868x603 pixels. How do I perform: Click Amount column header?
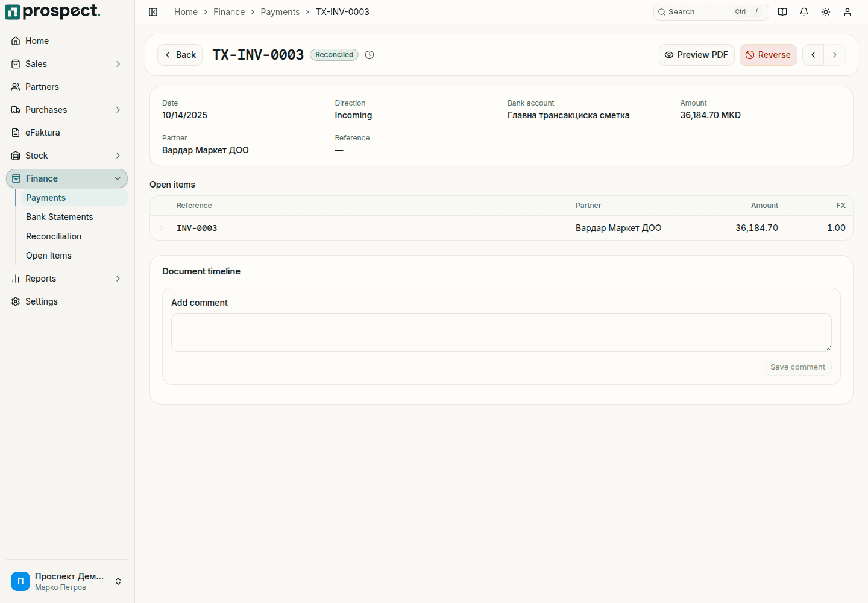click(x=764, y=206)
